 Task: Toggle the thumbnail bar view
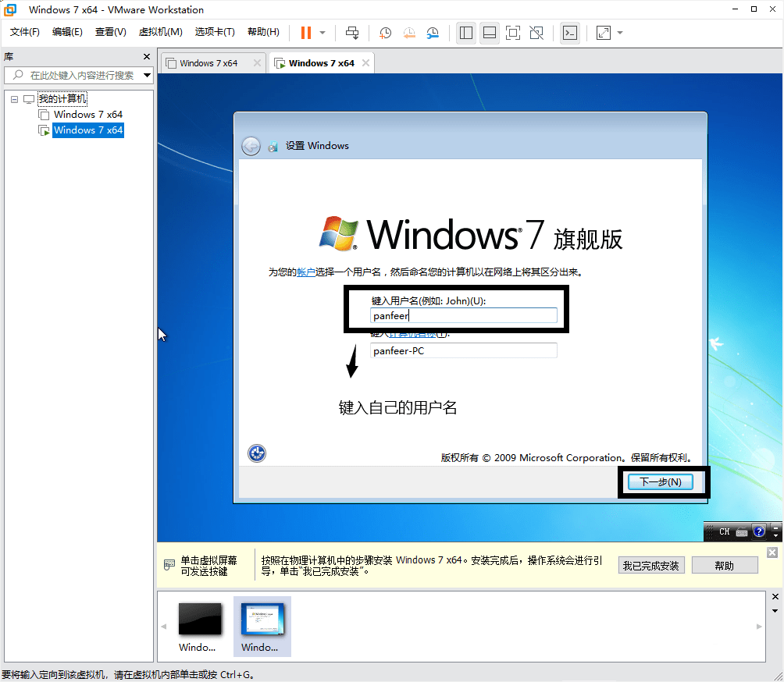490,33
